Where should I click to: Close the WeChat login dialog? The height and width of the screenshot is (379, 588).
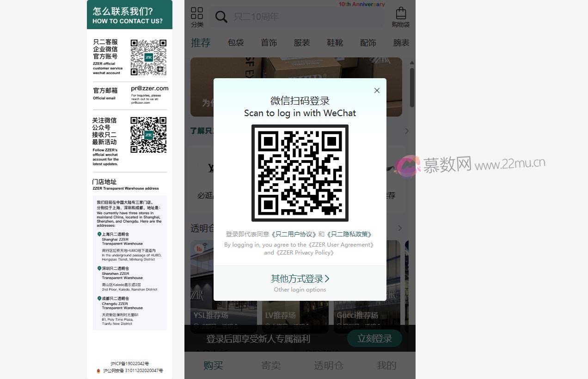377,91
